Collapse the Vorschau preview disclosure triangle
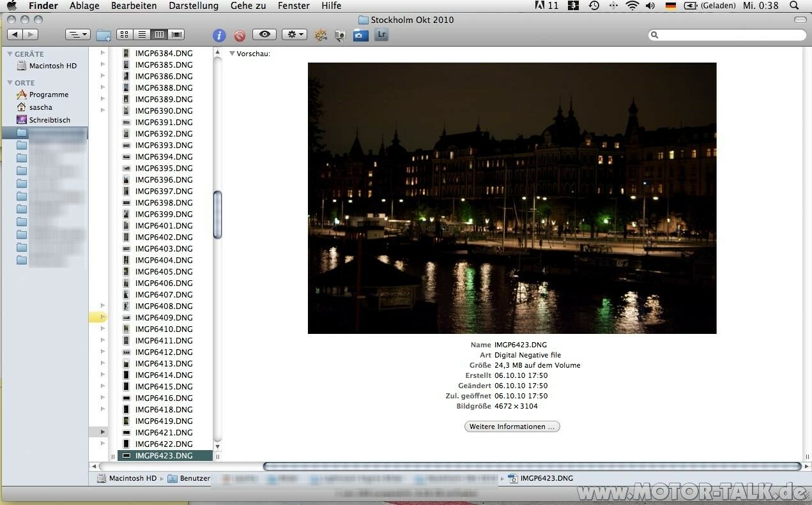812x505 pixels. [x=233, y=54]
